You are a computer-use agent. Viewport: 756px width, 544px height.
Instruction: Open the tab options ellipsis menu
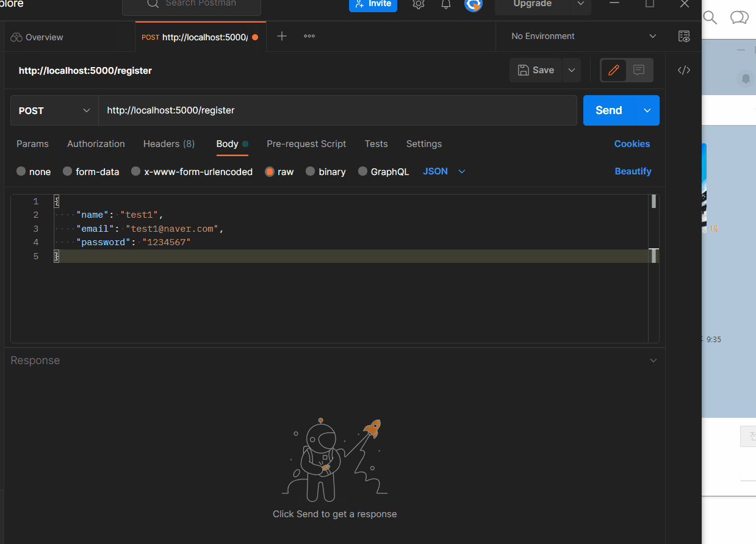pyautogui.click(x=309, y=36)
